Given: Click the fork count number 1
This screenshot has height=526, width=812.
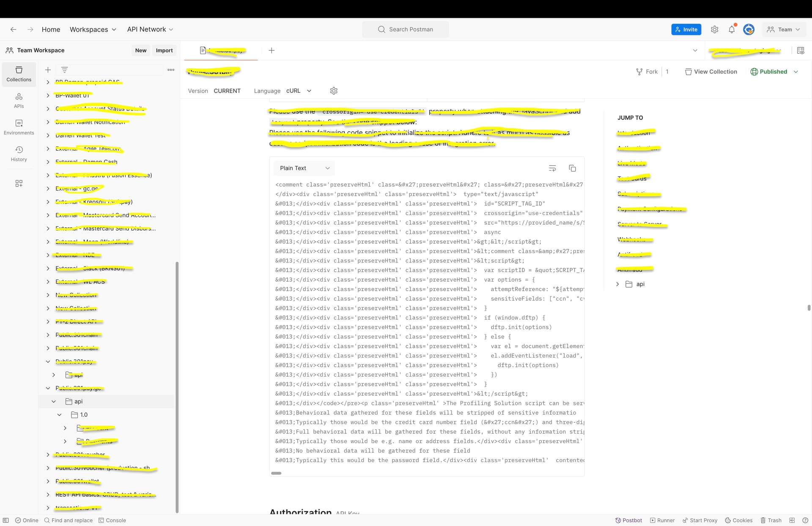Looking at the screenshot, I should [667, 72].
